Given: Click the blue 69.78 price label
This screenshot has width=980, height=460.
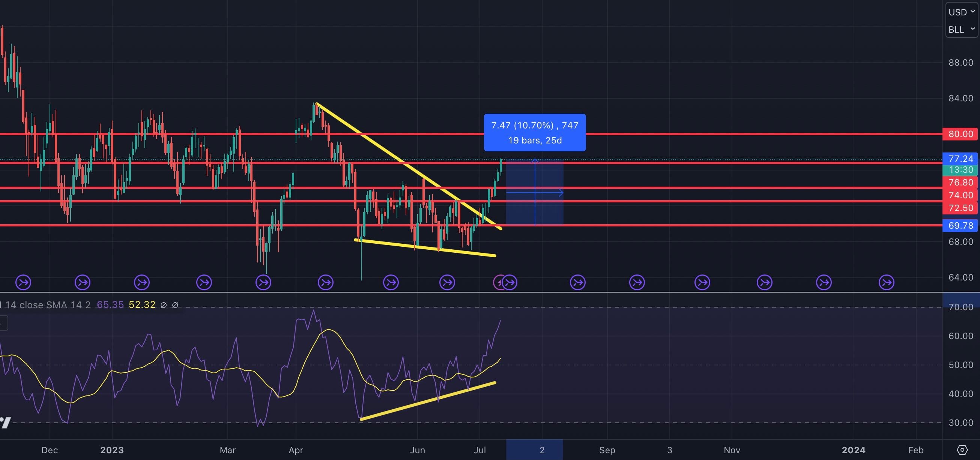Looking at the screenshot, I should coord(960,225).
